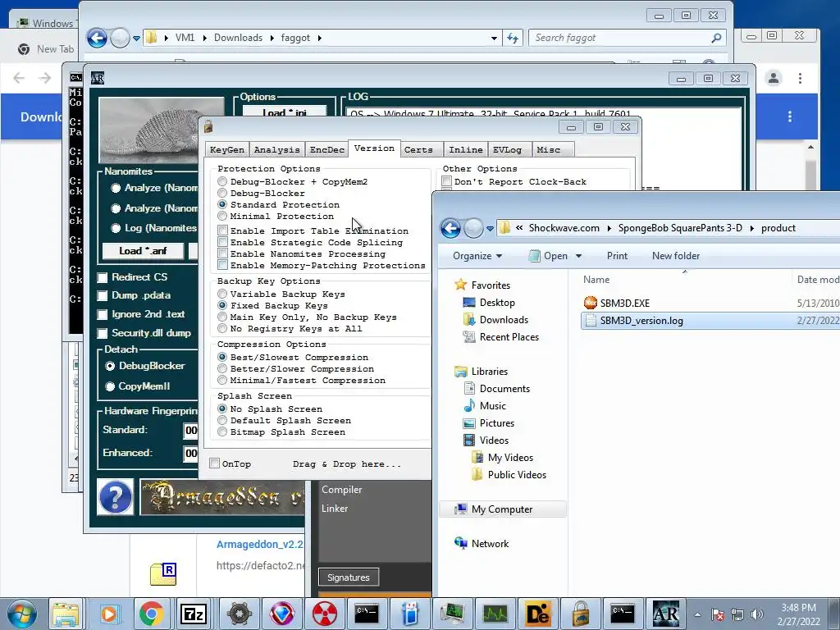Image resolution: width=840 pixels, height=630 pixels.
Task: Expand the « breadcrumb overflow chevron
Action: tap(519, 228)
